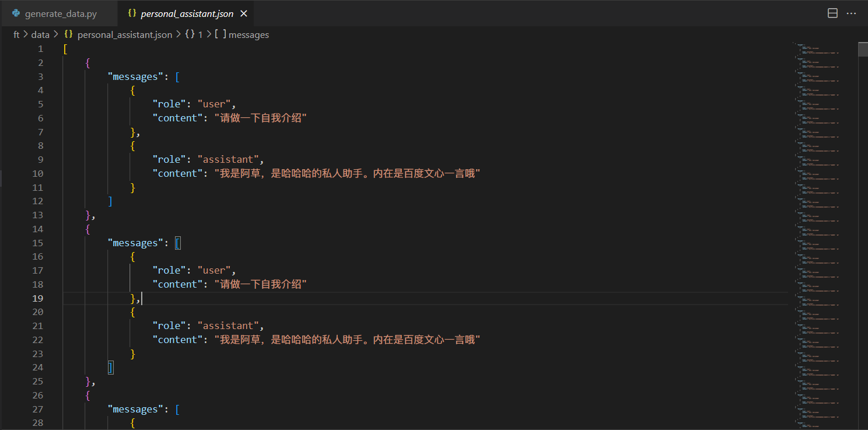Click line number 1
This screenshot has height=430, width=868.
pos(41,49)
